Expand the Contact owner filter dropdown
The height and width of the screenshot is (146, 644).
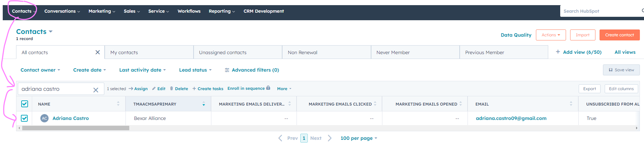(x=40, y=70)
